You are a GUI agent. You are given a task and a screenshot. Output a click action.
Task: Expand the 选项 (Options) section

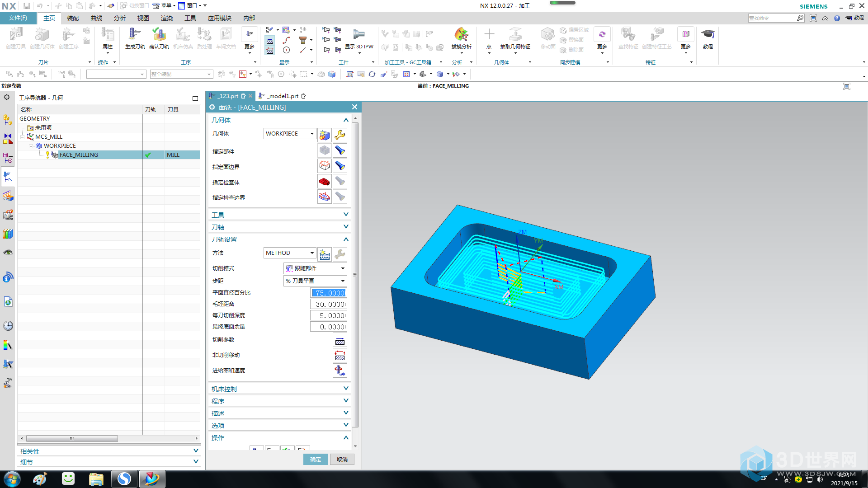point(279,426)
